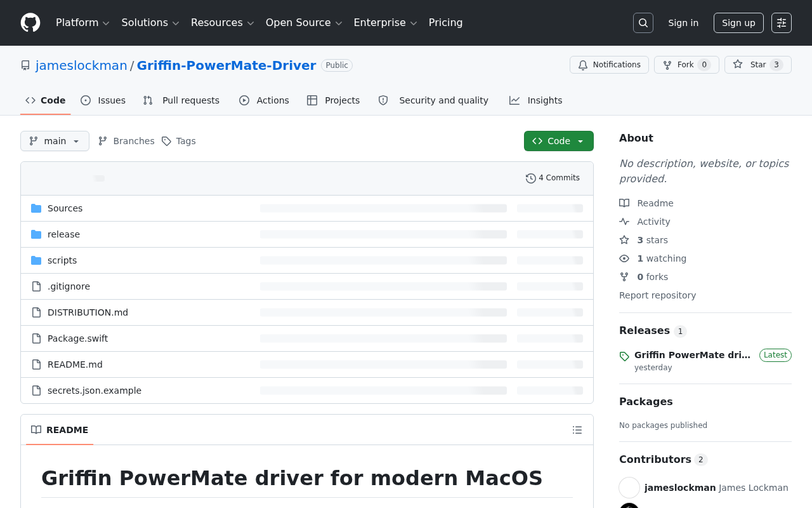Click the book icon next to Readme

click(x=624, y=203)
